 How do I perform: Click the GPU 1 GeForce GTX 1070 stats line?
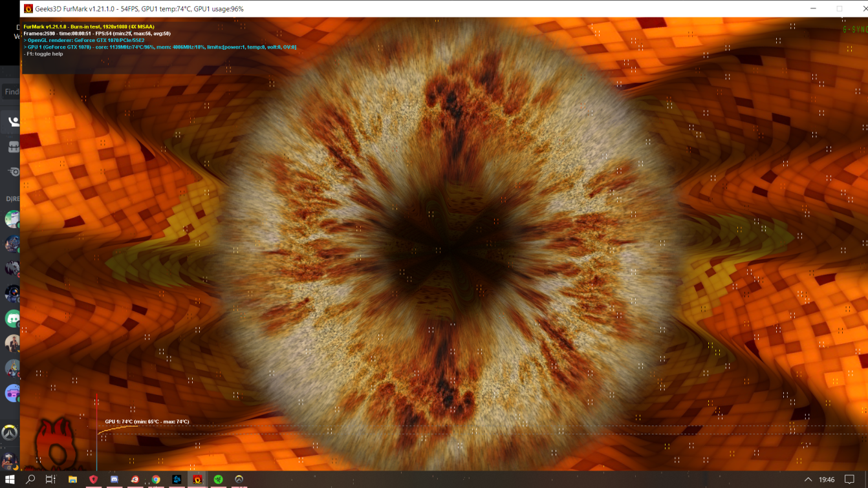point(160,47)
